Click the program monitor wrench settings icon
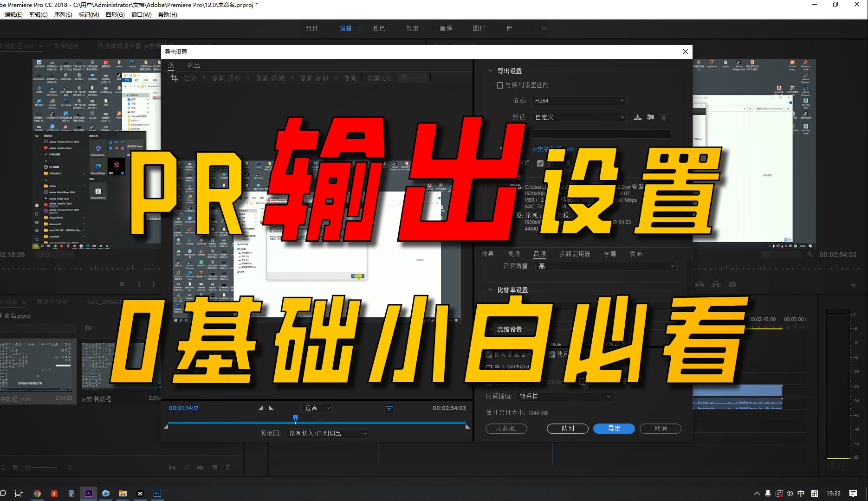Screen dimensions: 868x501 (x=810, y=254)
